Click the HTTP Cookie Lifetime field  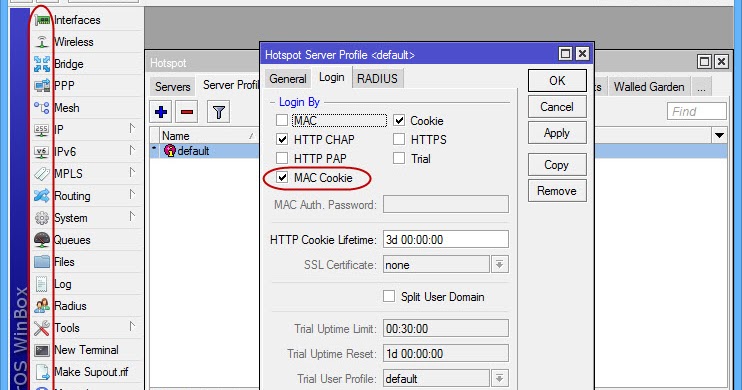[446, 239]
